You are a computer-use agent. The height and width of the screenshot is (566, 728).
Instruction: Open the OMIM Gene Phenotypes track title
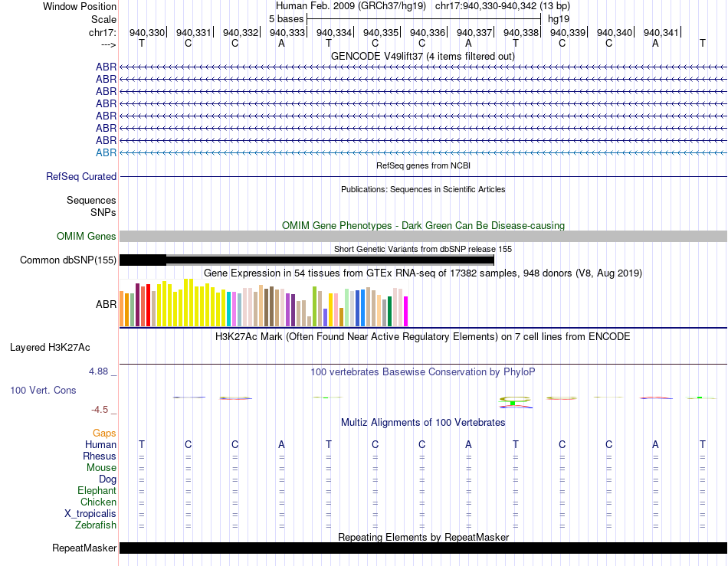[423, 225]
